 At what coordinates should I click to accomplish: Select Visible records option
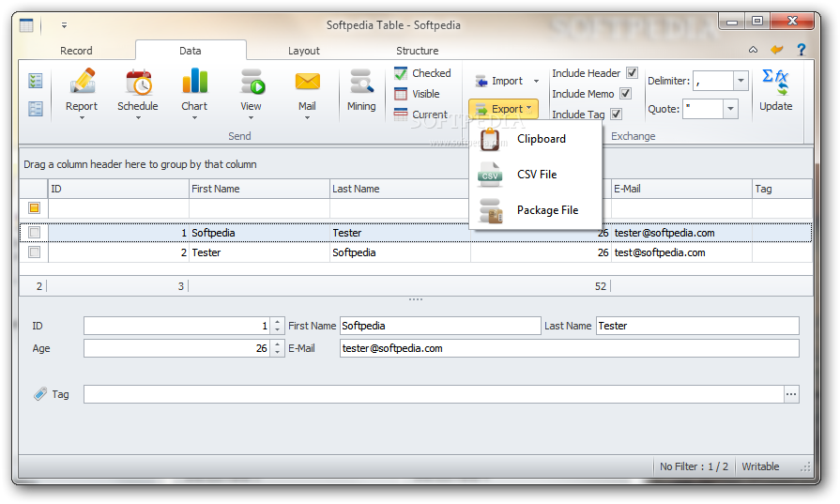(x=417, y=94)
